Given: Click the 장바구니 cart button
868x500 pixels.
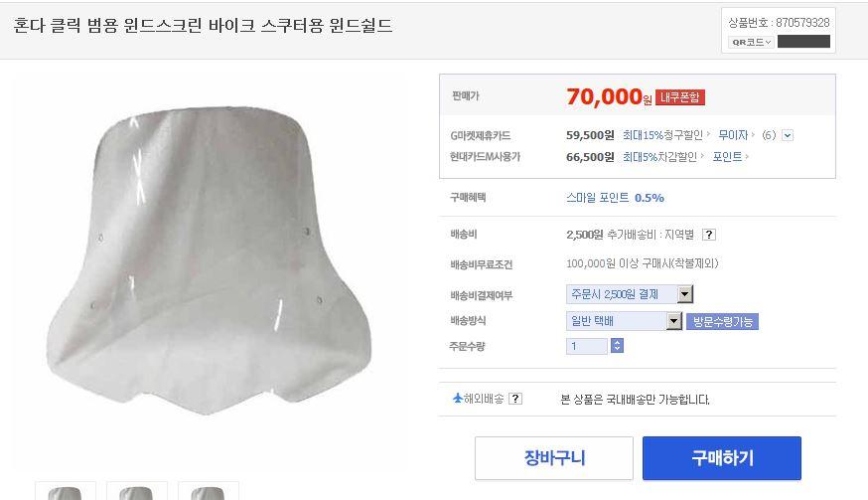Looking at the screenshot, I should (553, 458).
